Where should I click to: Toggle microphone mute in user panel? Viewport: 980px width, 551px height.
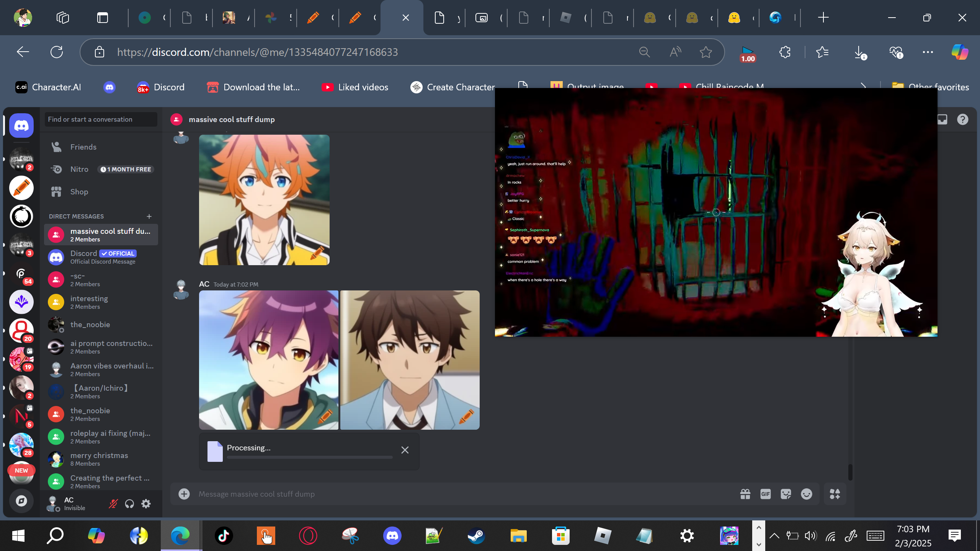pos(113,504)
